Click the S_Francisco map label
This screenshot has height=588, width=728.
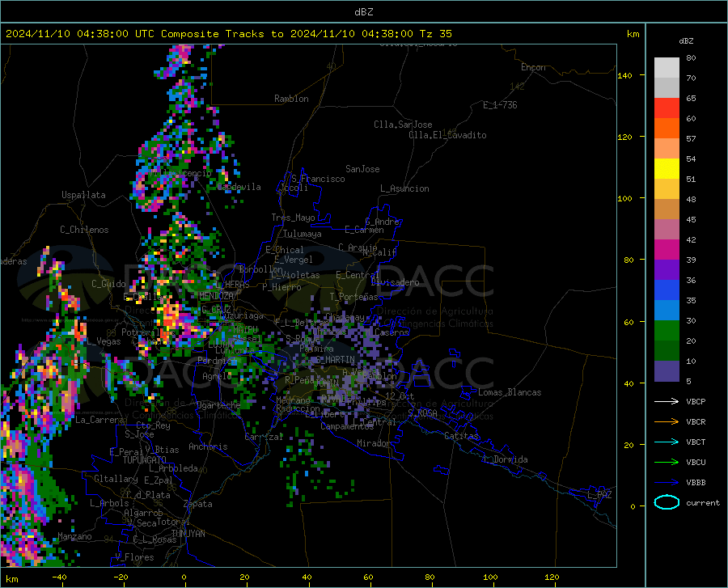coord(318,179)
